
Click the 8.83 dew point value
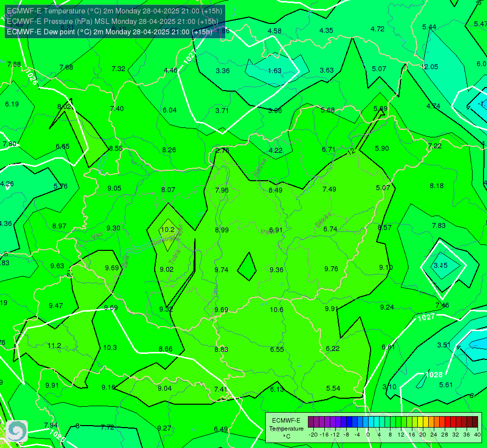(221, 349)
